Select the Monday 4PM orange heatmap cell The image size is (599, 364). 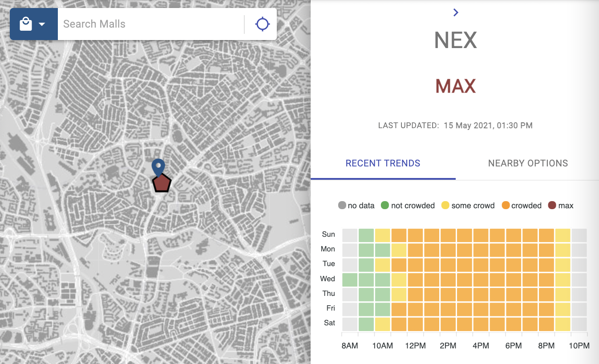pos(481,250)
